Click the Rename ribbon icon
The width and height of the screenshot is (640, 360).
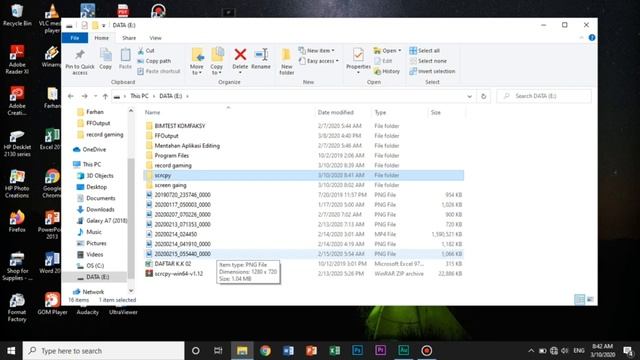[261, 59]
